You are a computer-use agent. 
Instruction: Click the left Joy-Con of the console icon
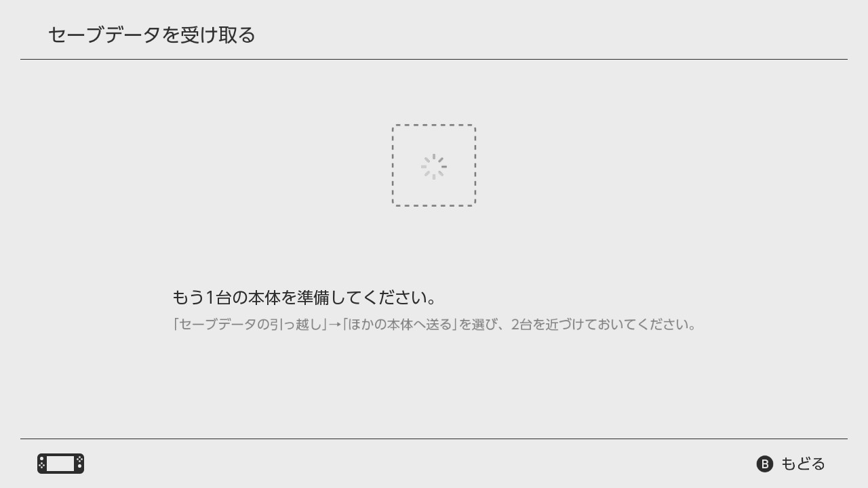pos(41,464)
